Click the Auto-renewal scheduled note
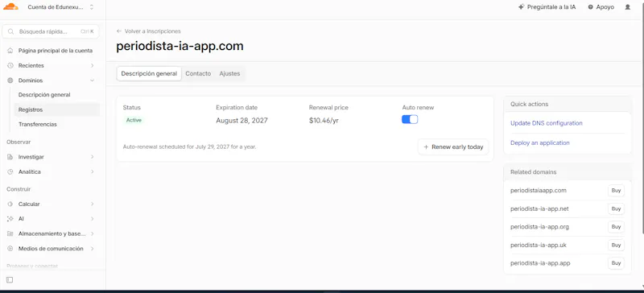Viewport: 644px width, 293px height. click(x=190, y=146)
